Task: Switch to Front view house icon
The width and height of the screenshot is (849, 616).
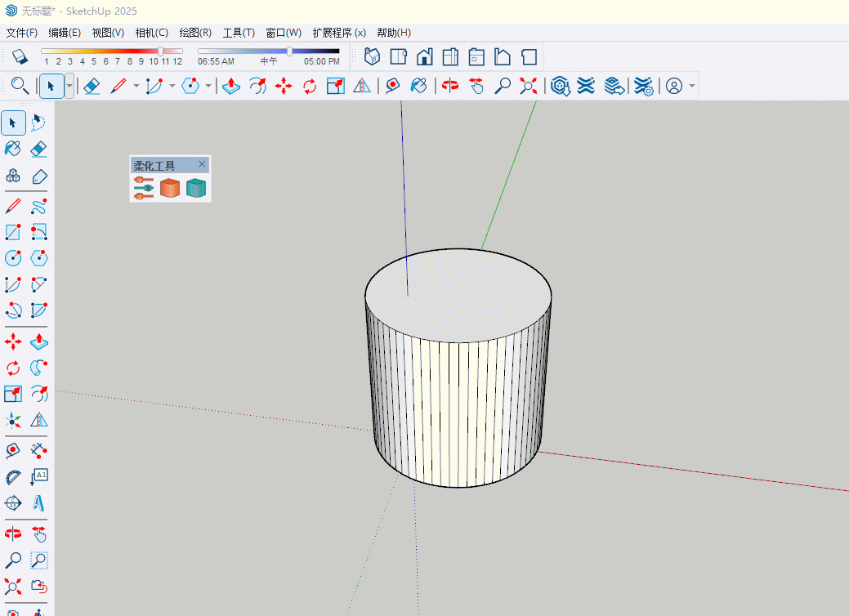Action: click(x=424, y=57)
